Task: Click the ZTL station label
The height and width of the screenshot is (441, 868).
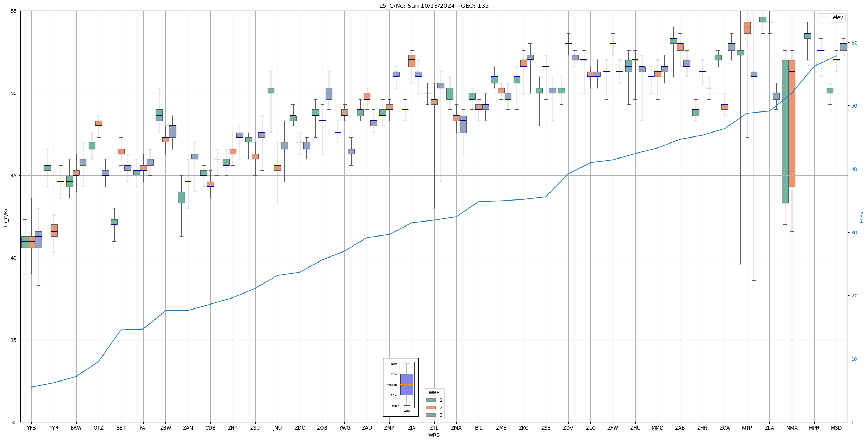Action: (x=434, y=428)
